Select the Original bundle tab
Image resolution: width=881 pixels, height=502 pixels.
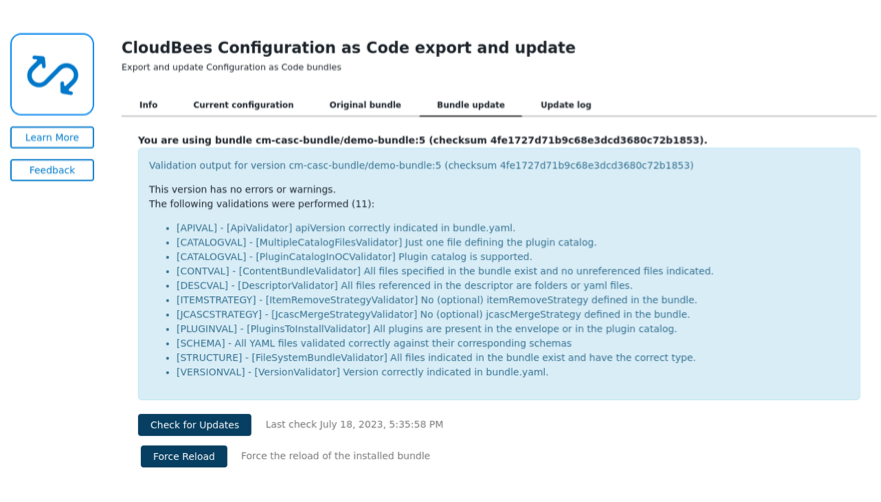click(x=365, y=105)
